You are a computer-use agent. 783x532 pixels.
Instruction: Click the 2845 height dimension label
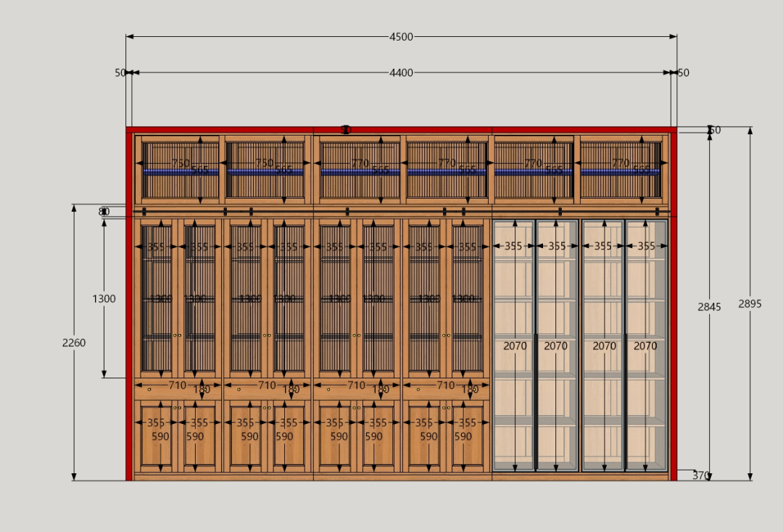click(x=709, y=307)
